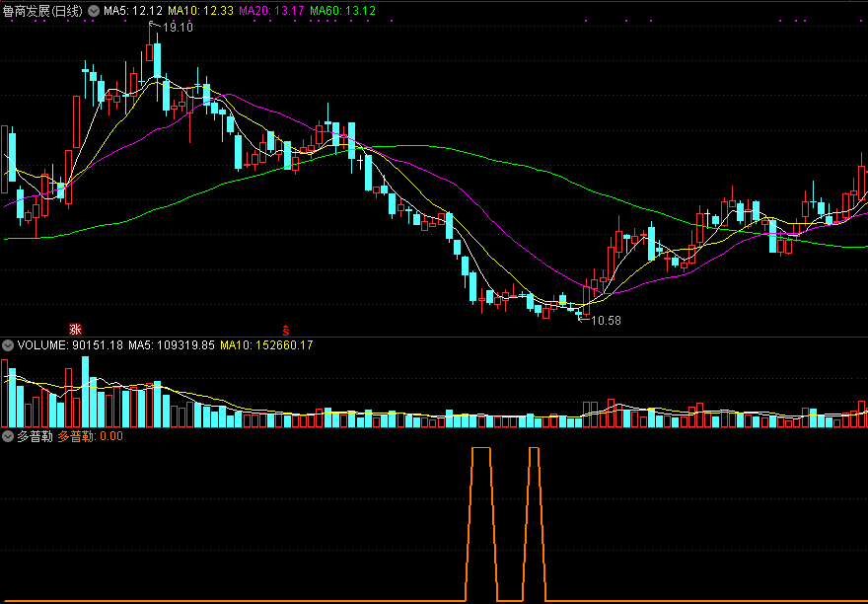Click the volume MA5: 109319.85 label

pos(172,345)
